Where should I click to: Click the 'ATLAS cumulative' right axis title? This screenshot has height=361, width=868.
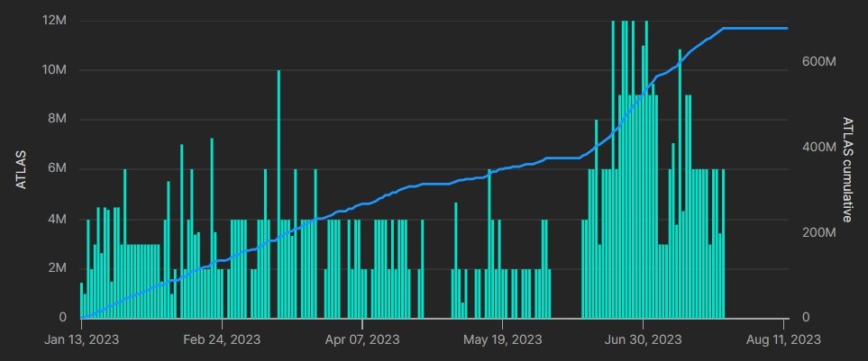(x=846, y=169)
